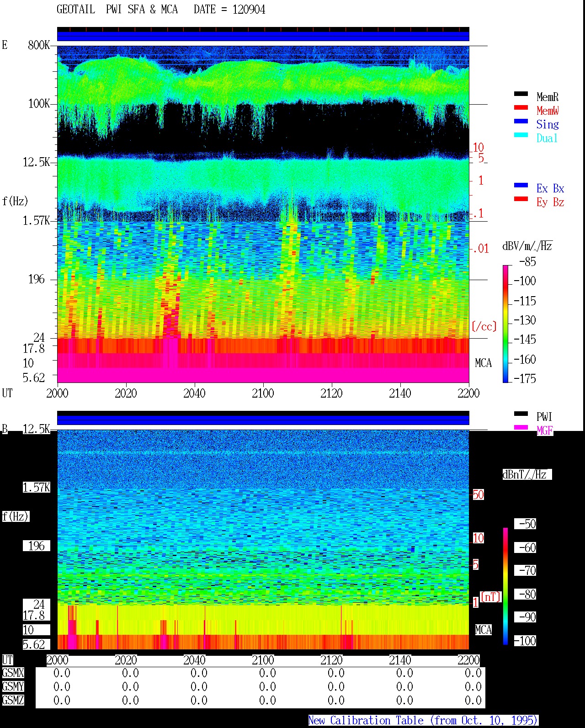
Task: Click the 2020 tick under the B spectrogram
Action: [x=126, y=660]
